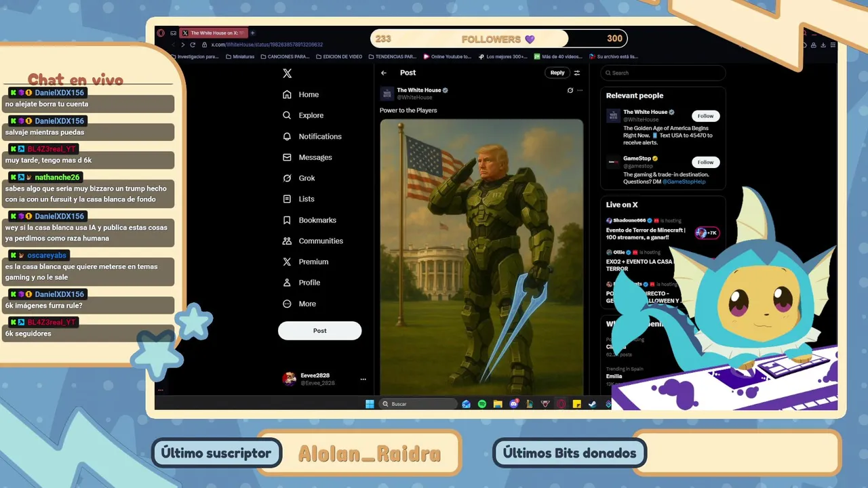Open Spotify from the taskbar
Viewport: 868px width, 488px height.
[482, 404]
